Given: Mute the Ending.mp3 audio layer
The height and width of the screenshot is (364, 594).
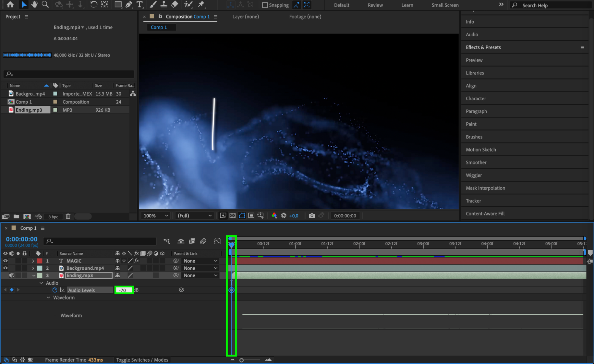Looking at the screenshot, I should tap(12, 275).
